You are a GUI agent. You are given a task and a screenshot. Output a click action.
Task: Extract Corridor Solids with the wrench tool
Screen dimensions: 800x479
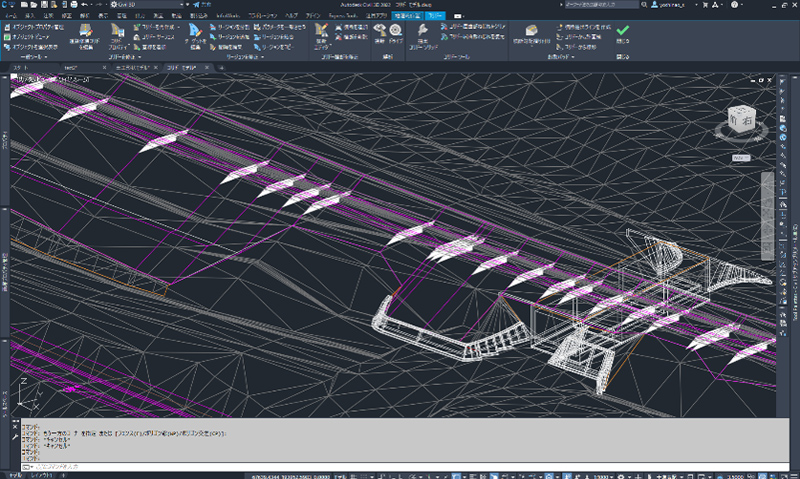[x=423, y=36]
